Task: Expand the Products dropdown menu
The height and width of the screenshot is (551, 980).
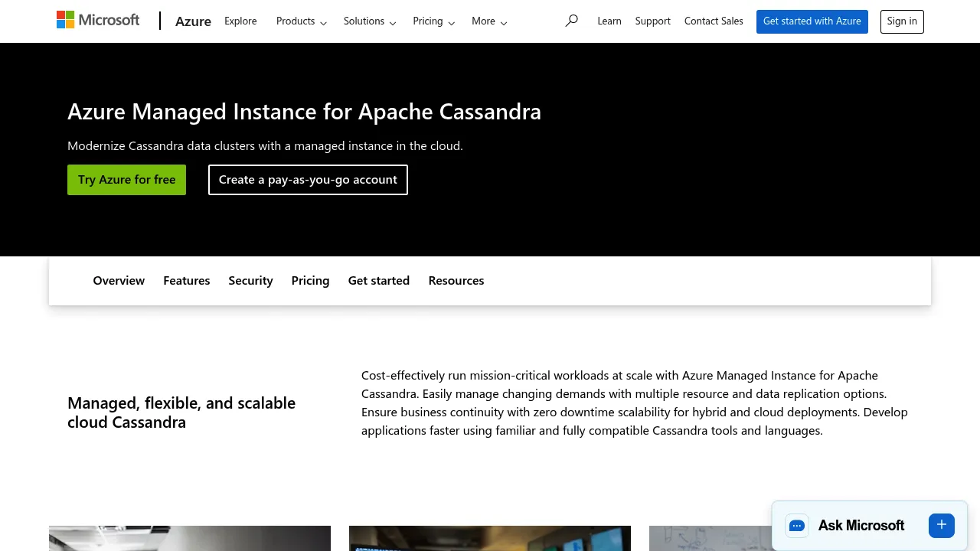Action: point(302,21)
